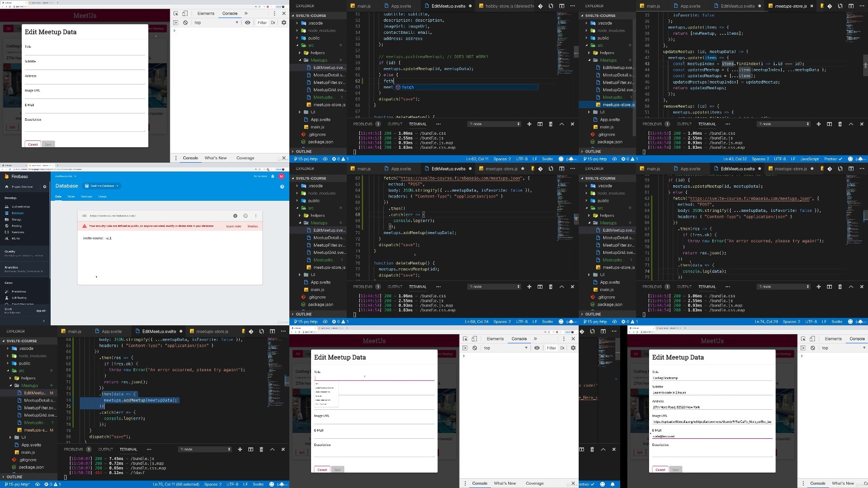Click feedback smiley in hobby-store.js window status bar
This screenshot has width=868, height=488.
(x=561, y=159)
